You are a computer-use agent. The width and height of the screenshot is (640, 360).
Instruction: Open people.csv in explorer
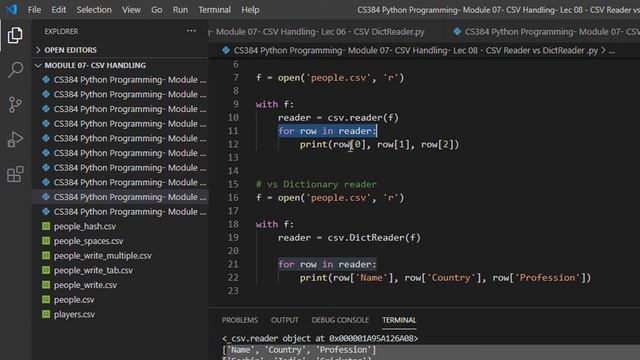coord(74,300)
